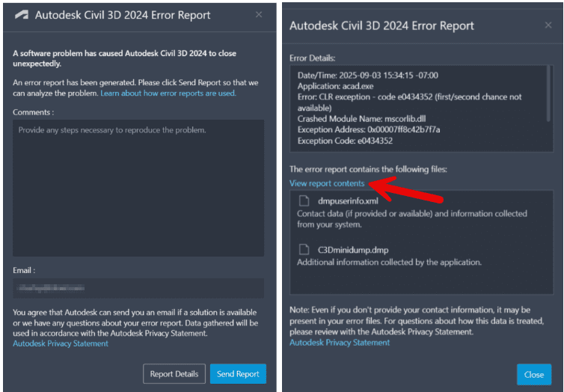The image size is (564, 392).
Task: Dismiss the right error report dialog with X
Action: (548, 25)
